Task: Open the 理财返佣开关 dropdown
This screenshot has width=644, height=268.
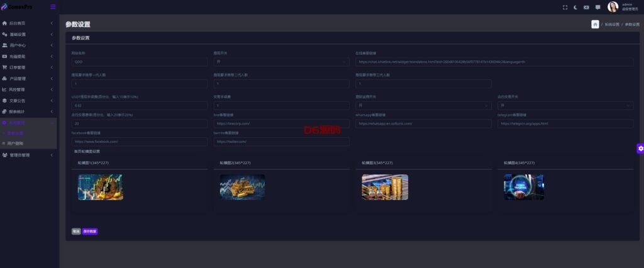Action: point(423,106)
